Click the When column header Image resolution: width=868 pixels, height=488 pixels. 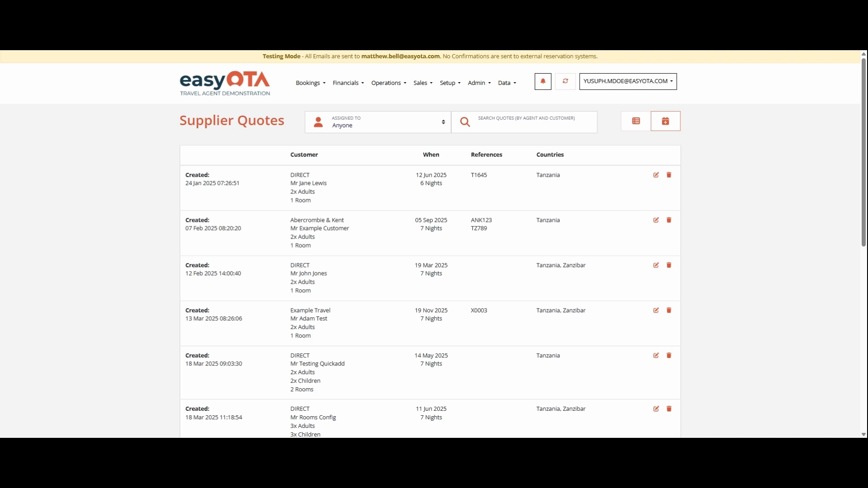[431, 155]
